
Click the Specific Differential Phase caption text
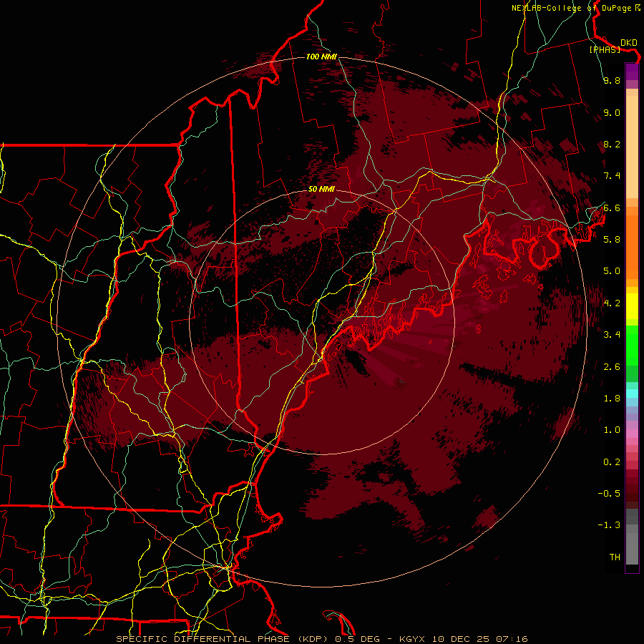321,639
